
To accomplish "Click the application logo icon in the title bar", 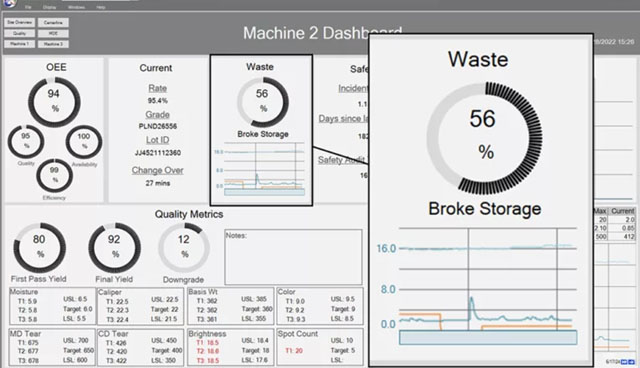I will tap(9, 3).
